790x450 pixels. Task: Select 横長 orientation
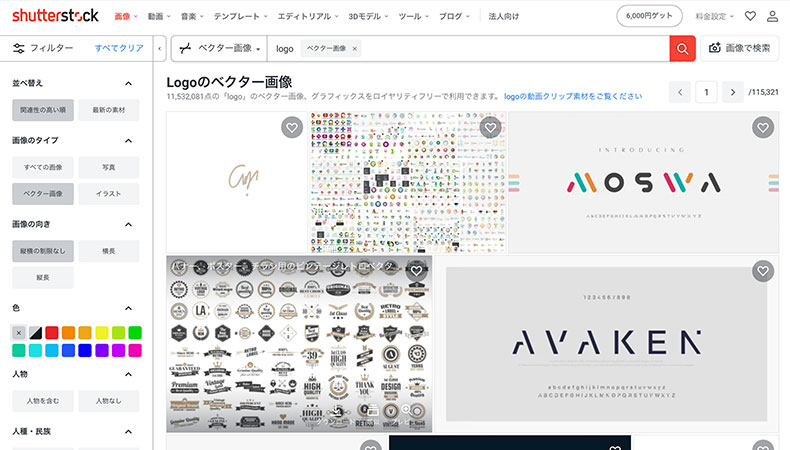[x=109, y=251]
